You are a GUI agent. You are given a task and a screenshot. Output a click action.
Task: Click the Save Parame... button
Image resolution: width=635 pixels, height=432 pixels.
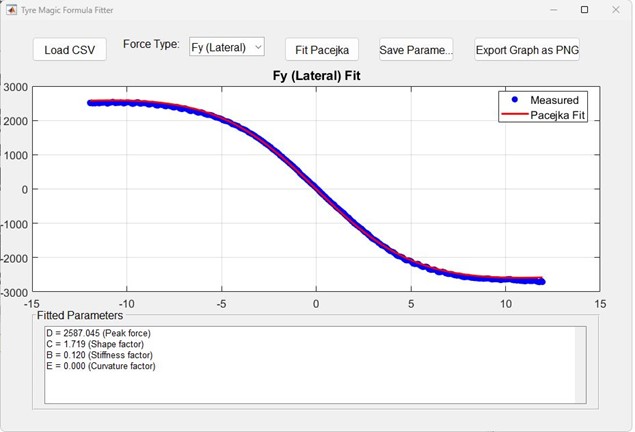(416, 50)
